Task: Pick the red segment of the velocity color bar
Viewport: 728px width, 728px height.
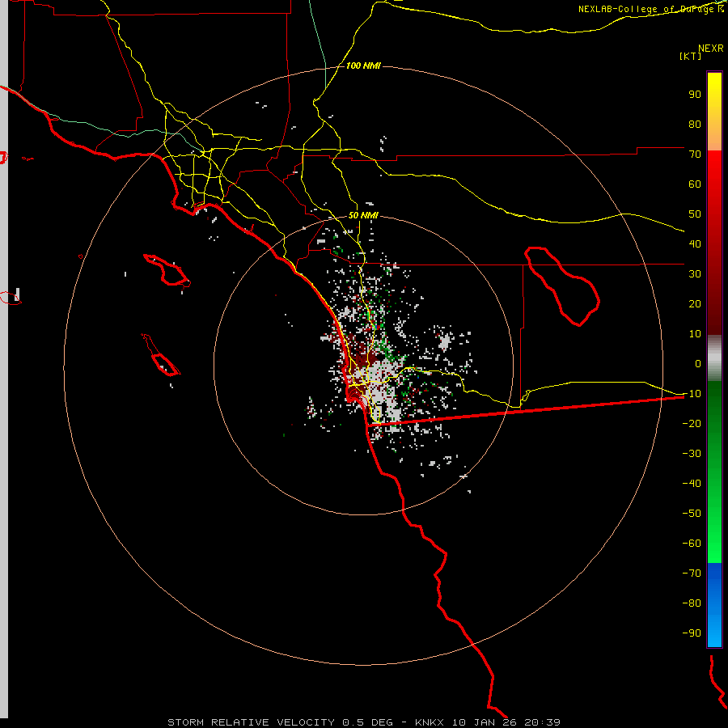Action: click(x=714, y=243)
